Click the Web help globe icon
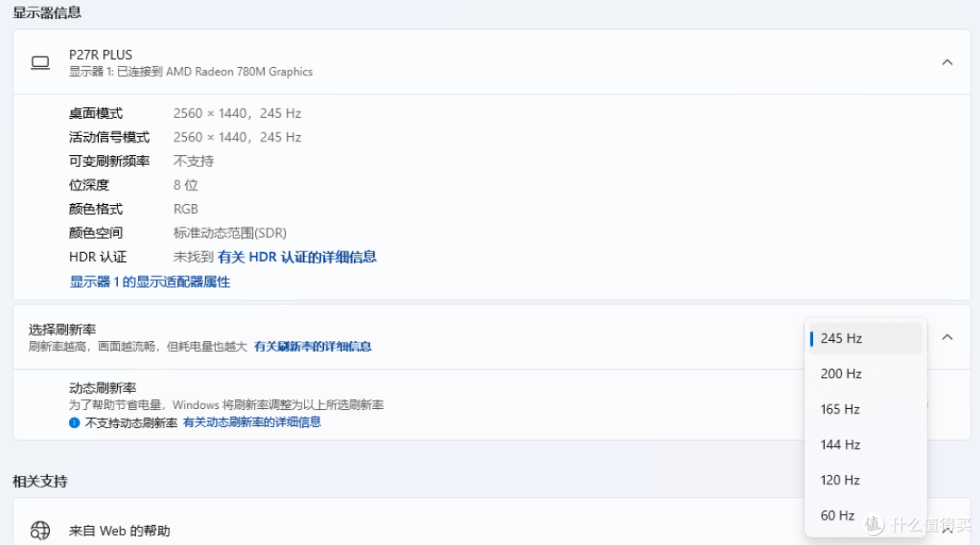The width and height of the screenshot is (980, 545). (40, 530)
